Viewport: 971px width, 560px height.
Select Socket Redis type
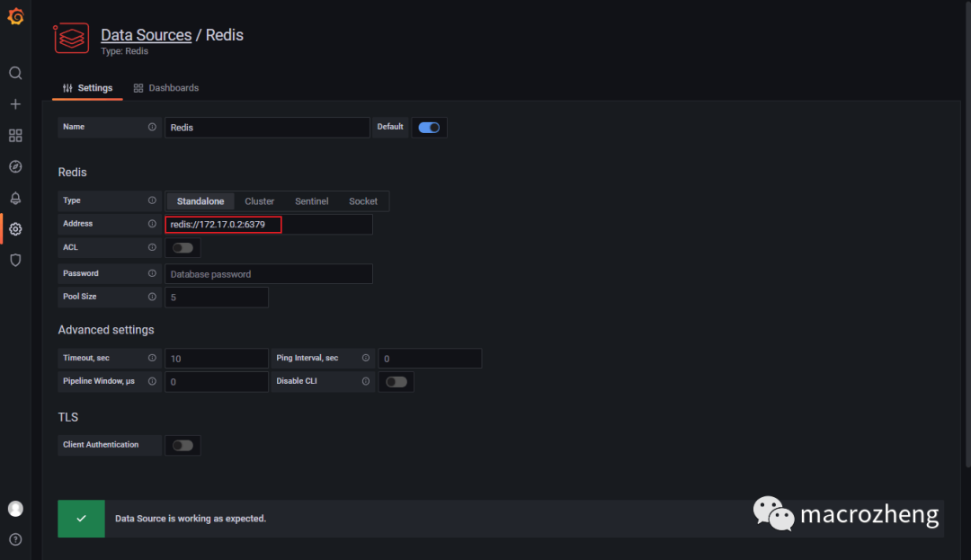tap(363, 201)
